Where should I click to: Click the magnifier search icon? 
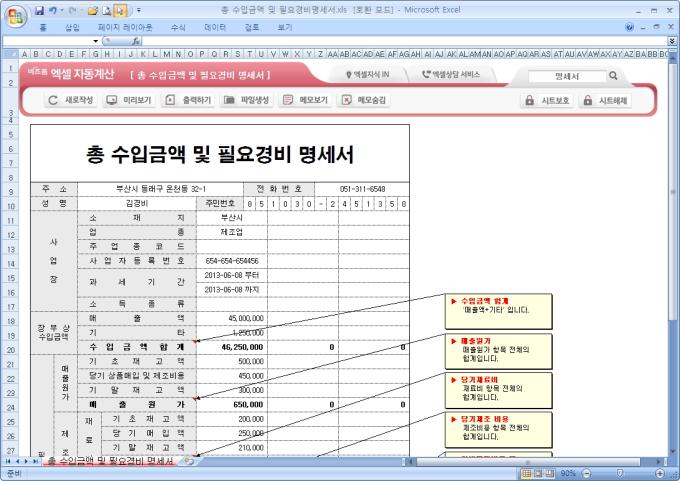(613, 75)
